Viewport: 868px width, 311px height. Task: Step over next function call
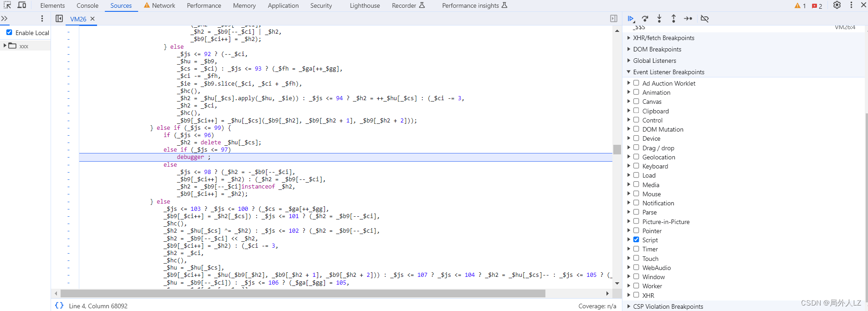645,19
